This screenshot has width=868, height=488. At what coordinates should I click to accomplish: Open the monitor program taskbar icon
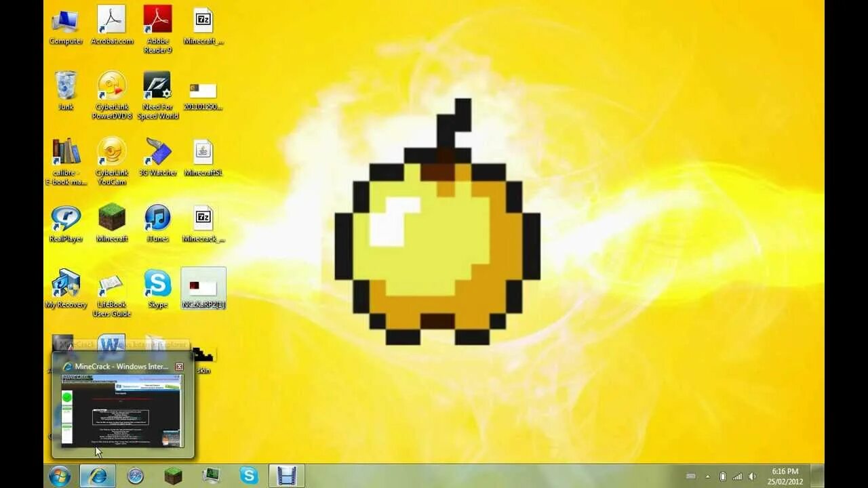coord(212,476)
